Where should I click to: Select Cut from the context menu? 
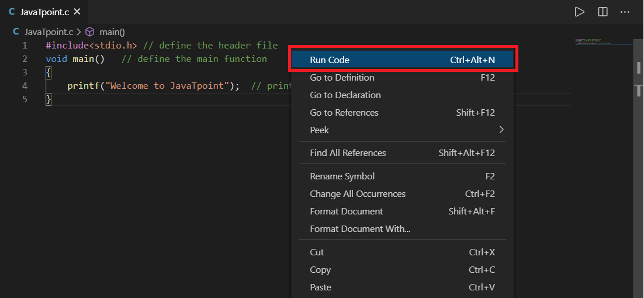(402, 252)
